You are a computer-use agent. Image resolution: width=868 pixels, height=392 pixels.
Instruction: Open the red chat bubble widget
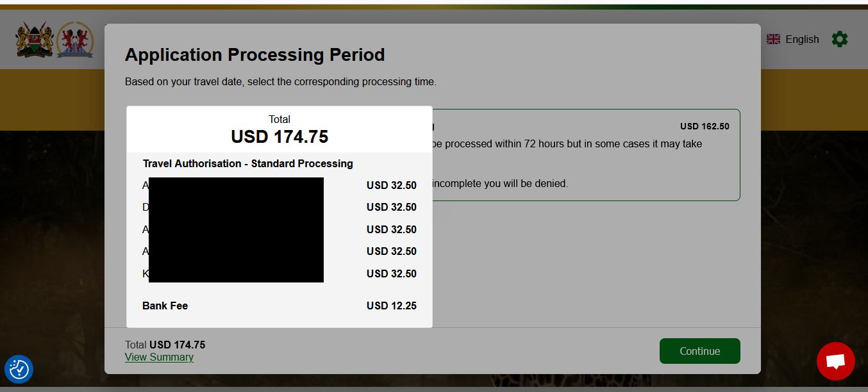pyautogui.click(x=835, y=361)
